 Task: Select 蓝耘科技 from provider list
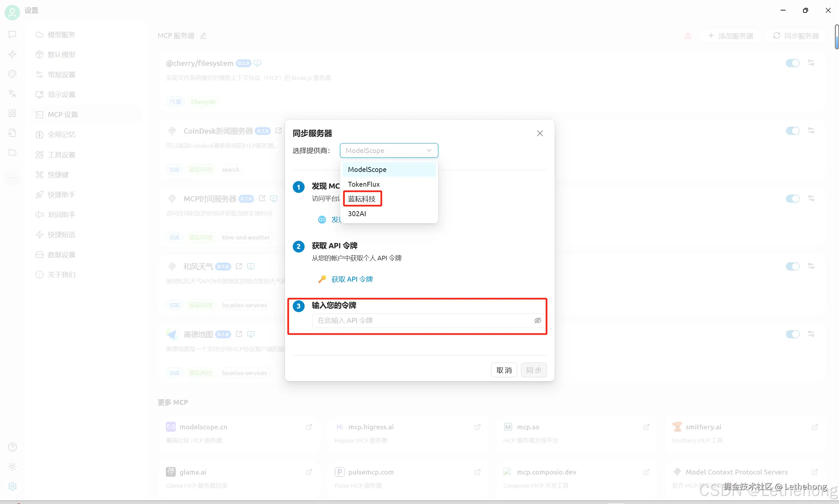pyautogui.click(x=362, y=199)
